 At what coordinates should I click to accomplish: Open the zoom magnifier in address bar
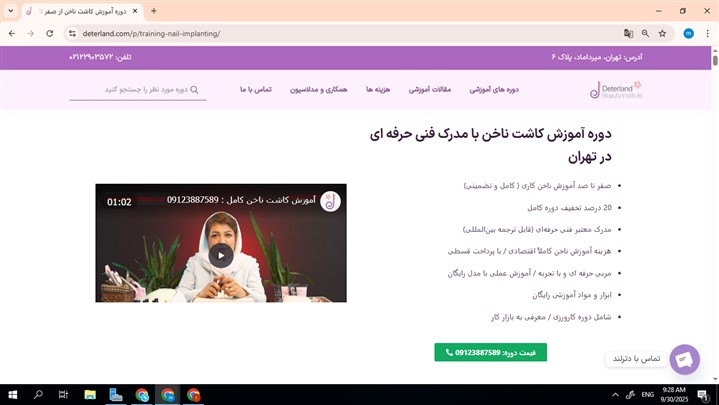click(x=645, y=33)
